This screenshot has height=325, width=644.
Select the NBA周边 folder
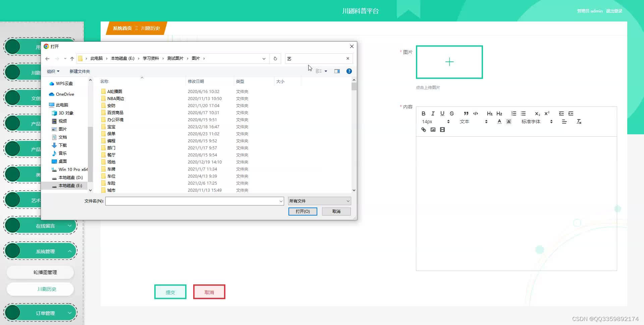coord(115,98)
